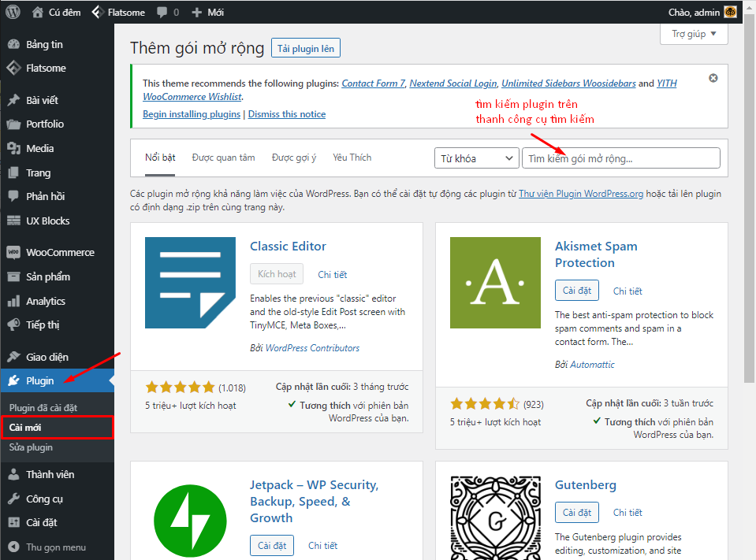Click the Tiếp thị megaphone icon
This screenshot has width=756, height=560.
(x=13, y=325)
